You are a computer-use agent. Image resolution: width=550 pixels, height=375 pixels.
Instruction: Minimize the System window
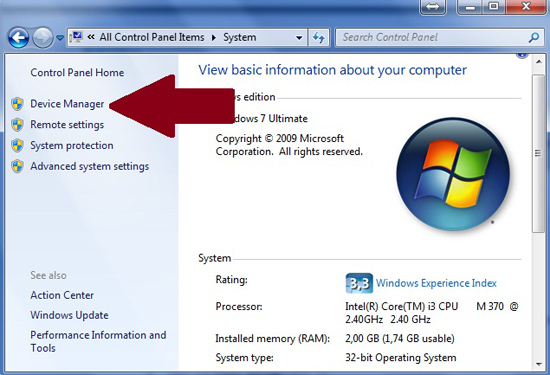tap(470, 7)
